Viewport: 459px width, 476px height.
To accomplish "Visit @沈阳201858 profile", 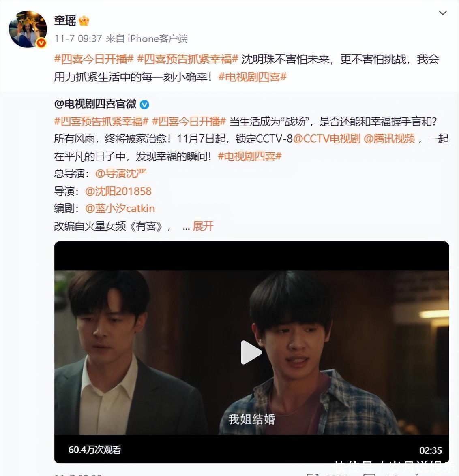I will pos(118,191).
